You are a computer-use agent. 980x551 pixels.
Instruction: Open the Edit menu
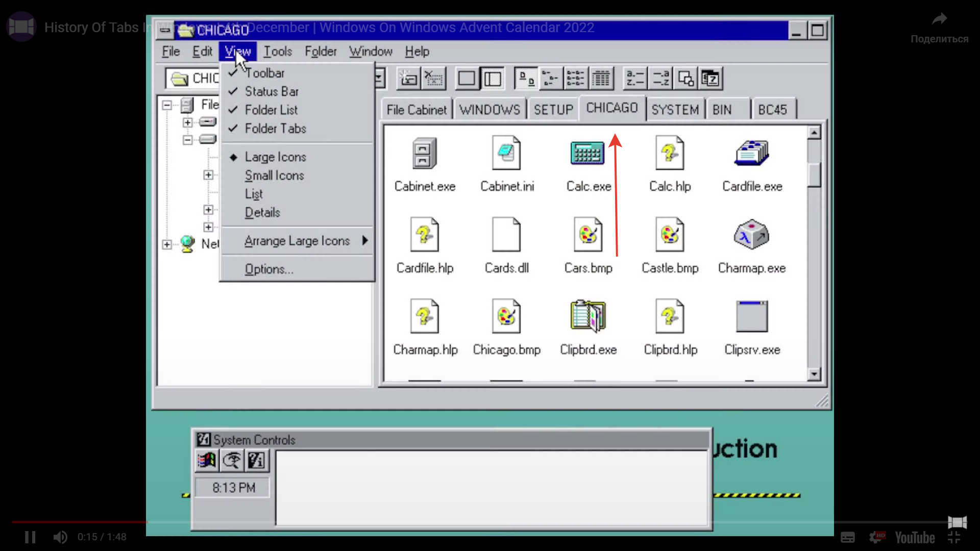tap(202, 52)
